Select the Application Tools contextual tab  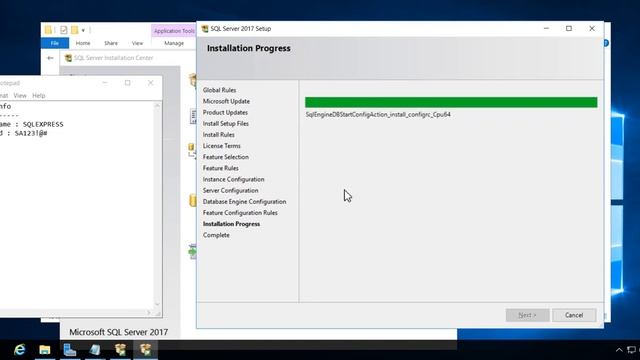coord(174,31)
